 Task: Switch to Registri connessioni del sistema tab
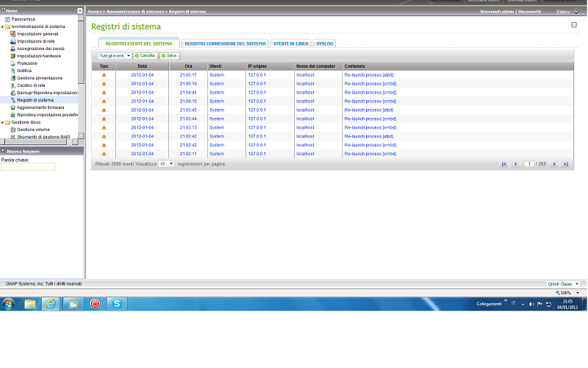(224, 44)
